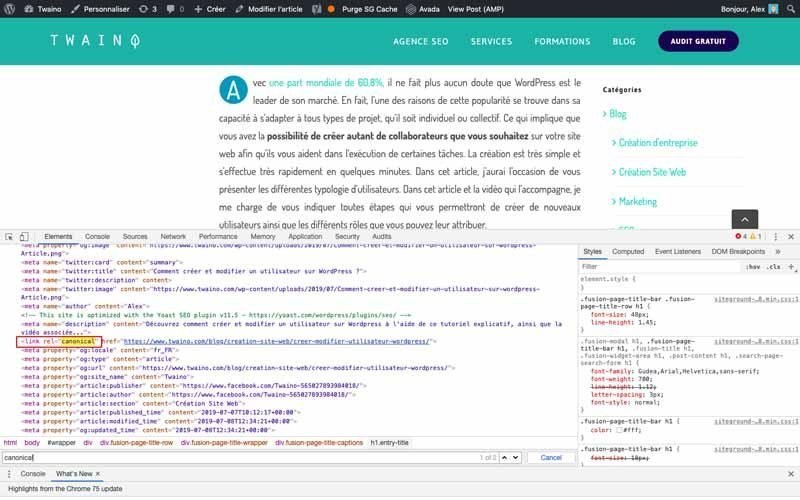The image size is (800, 500).
Task: Toggle the device toolbar icon in DevTools
Action: click(x=24, y=237)
